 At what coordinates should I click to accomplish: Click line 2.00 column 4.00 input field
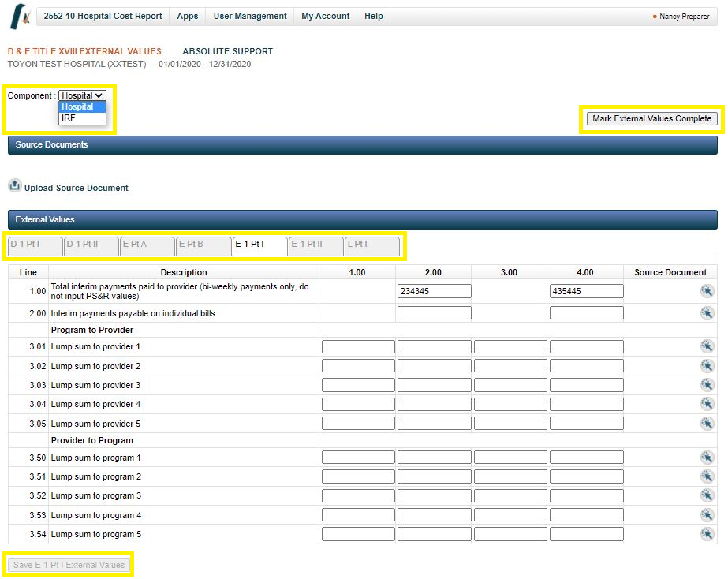pos(586,313)
